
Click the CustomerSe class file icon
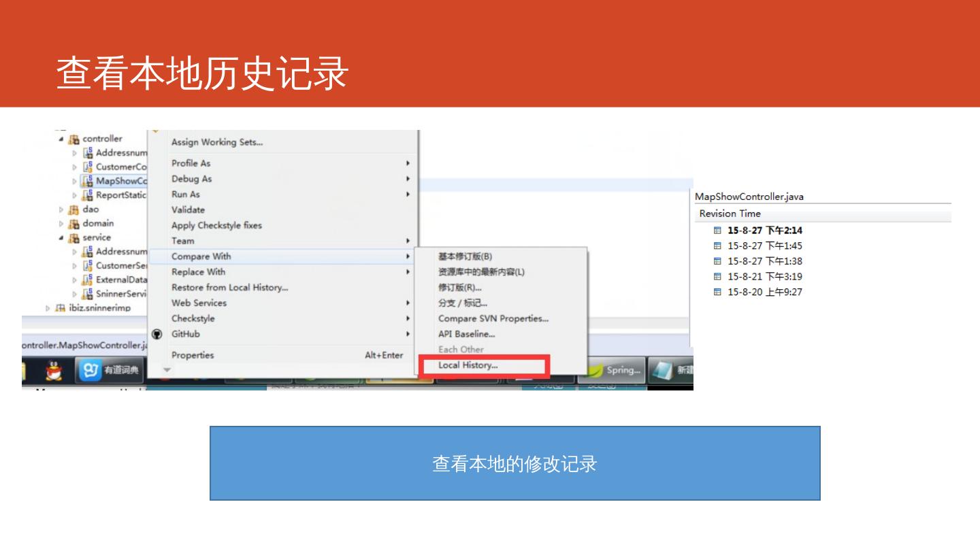[88, 266]
